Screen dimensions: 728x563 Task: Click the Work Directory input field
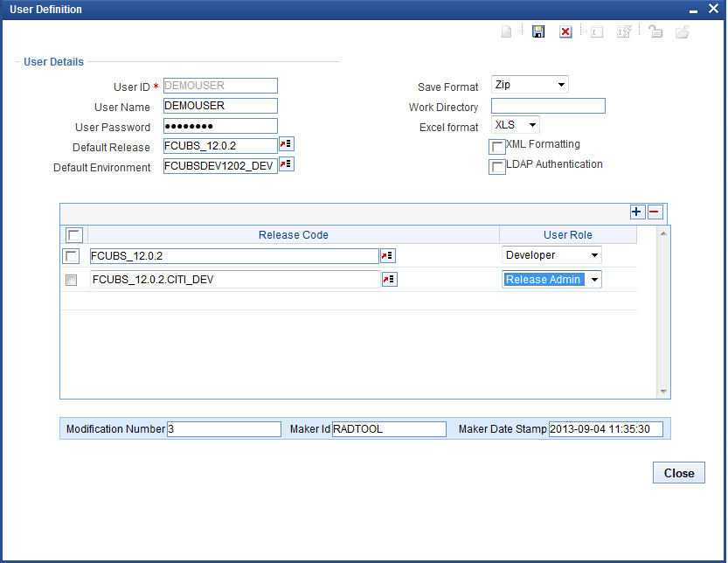tap(548, 107)
